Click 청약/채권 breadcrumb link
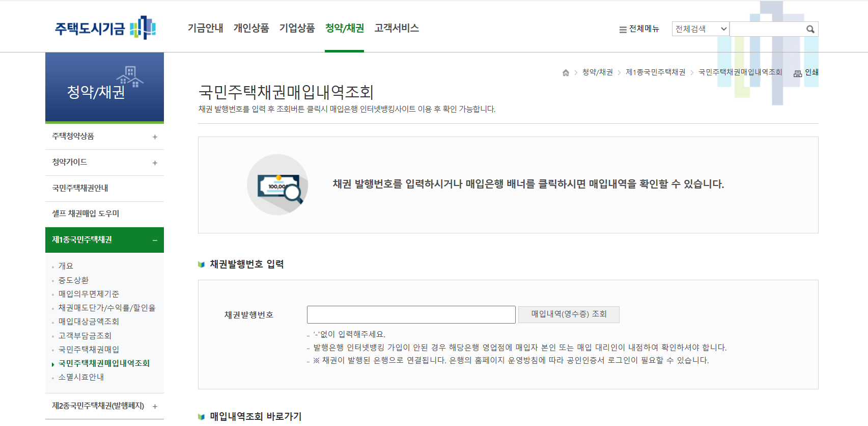This screenshot has height=426, width=868. click(x=598, y=72)
